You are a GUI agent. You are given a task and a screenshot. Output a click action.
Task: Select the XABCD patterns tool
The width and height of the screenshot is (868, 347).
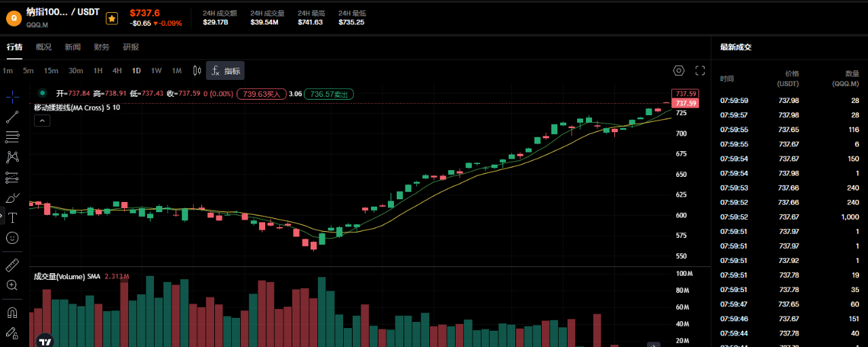click(12, 157)
